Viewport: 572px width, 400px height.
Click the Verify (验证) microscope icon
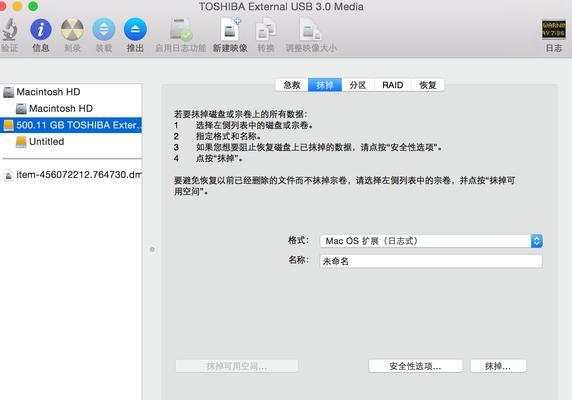9,30
